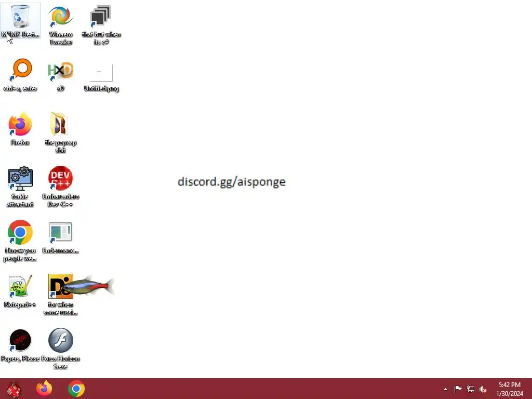Click the muted volume tray icon
Screen dimensions: 532x399
tap(483, 389)
